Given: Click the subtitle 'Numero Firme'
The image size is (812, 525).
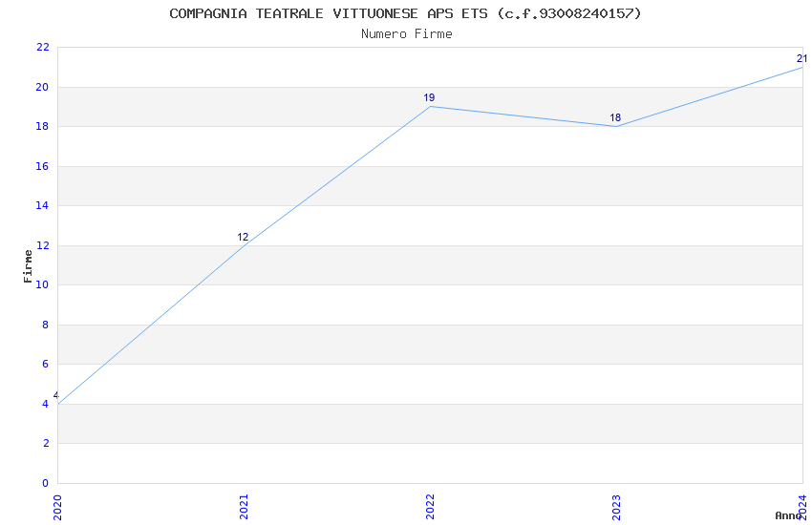Looking at the screenshot, I should click(x=407, y=33).
